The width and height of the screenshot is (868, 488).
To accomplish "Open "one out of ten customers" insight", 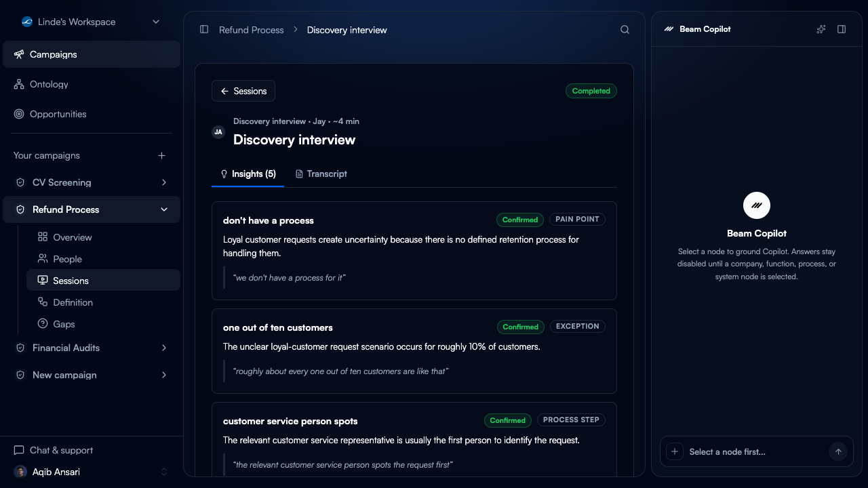I will coord(414,351).
